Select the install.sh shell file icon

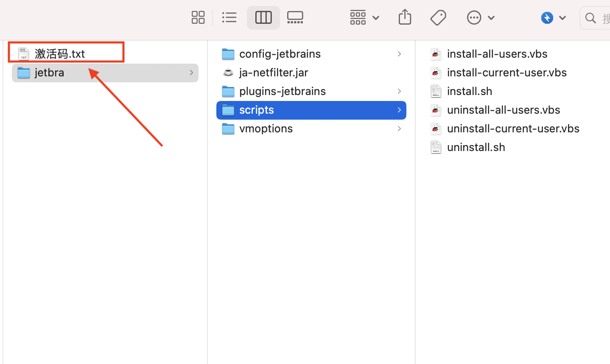click(x=436, y=91)
